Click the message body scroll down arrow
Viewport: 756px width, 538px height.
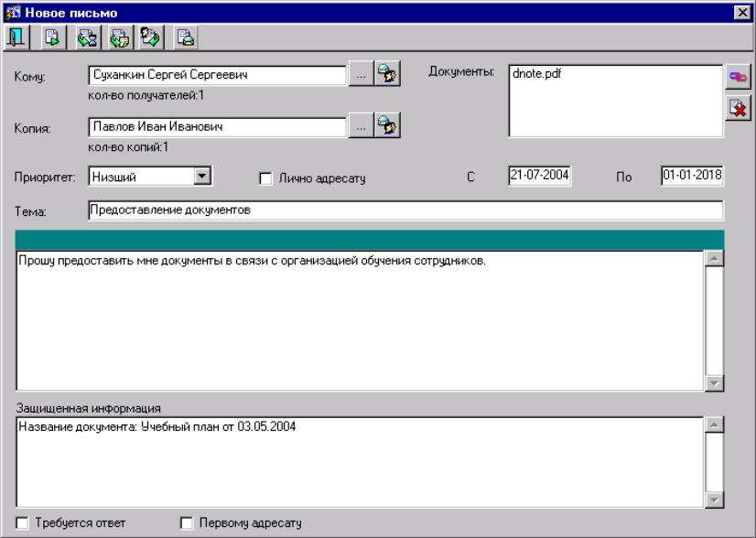point(714,383)
